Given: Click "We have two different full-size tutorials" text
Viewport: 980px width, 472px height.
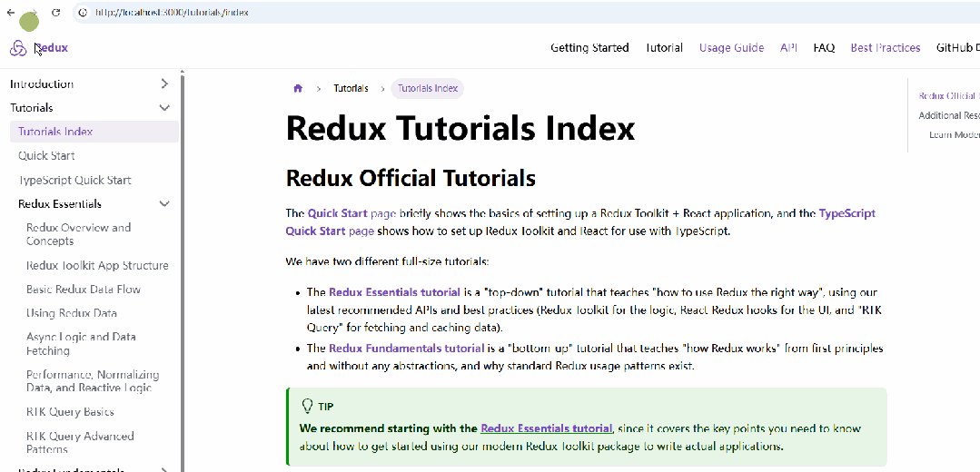Looking at the screenshot, I should pos(387,261).
